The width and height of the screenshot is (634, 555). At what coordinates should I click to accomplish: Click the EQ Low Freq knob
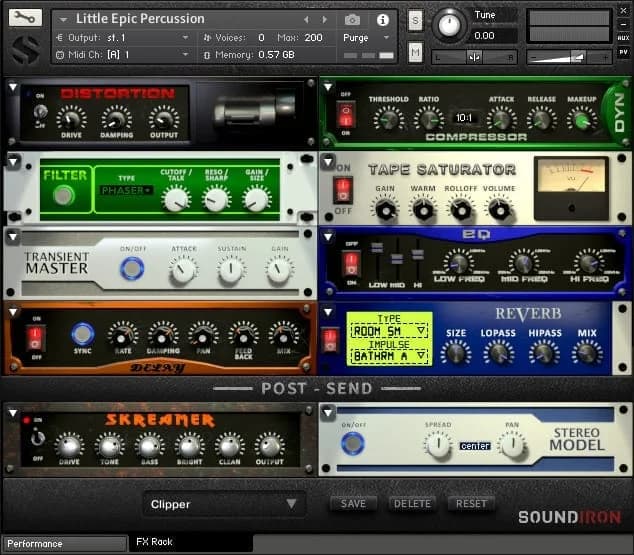coord(458,262)
